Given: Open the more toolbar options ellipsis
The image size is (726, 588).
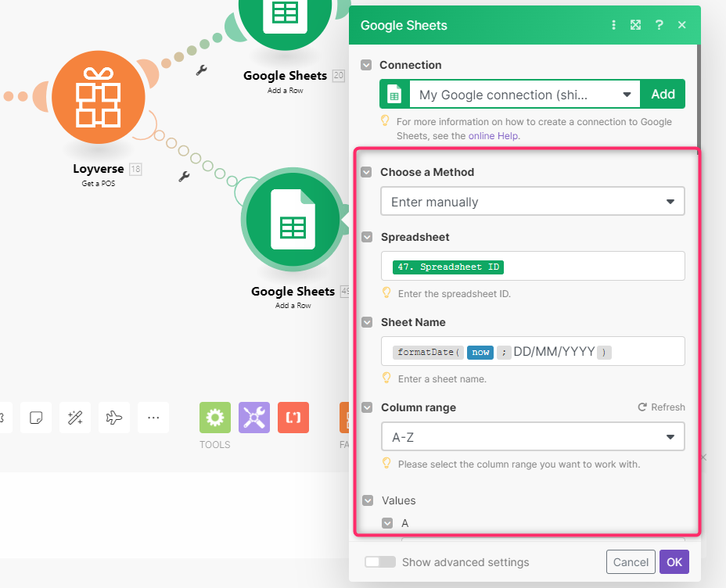Looking at the screenshot, I should (x=153, y=418).
